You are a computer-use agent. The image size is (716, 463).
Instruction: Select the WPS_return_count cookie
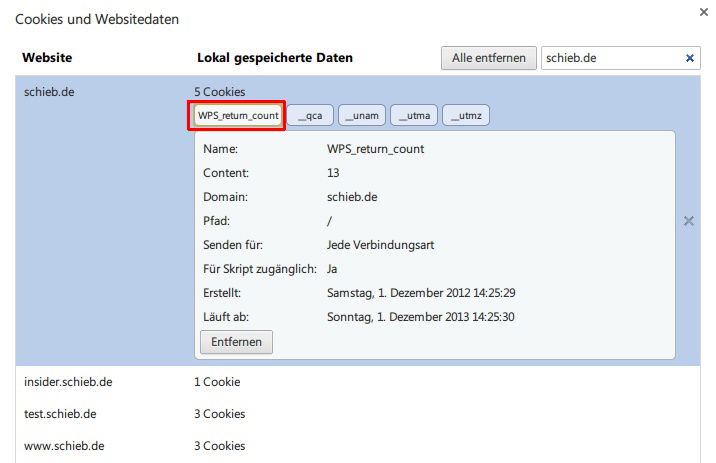(238, 116)
